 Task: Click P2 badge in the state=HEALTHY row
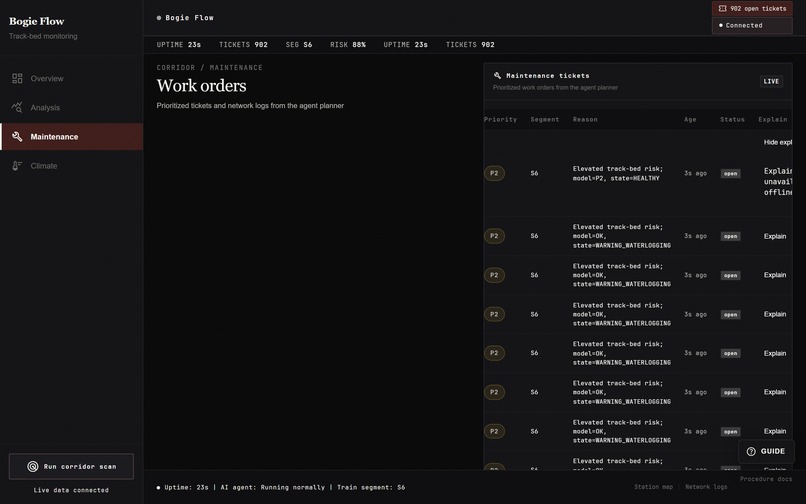(494, 173)
